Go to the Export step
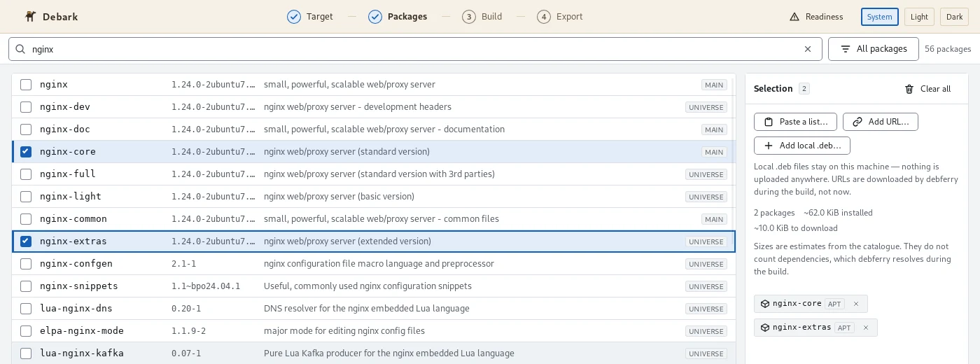980x364 pixels. coord(560,17)
